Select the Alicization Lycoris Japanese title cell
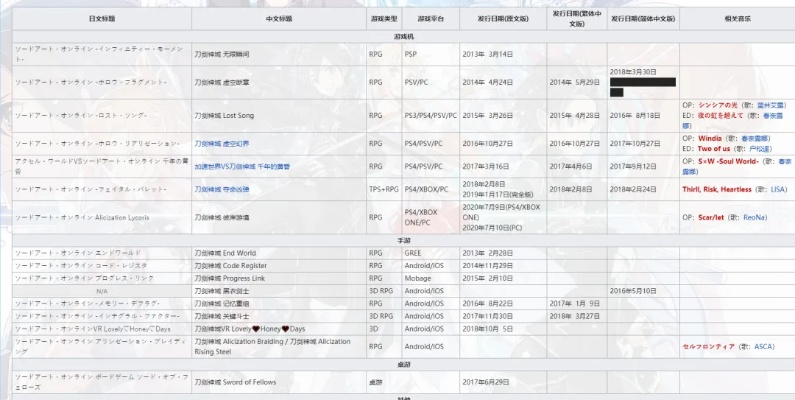Image resolution: width=795 pixels, height=400 pixels. click(x=102, y=217)
